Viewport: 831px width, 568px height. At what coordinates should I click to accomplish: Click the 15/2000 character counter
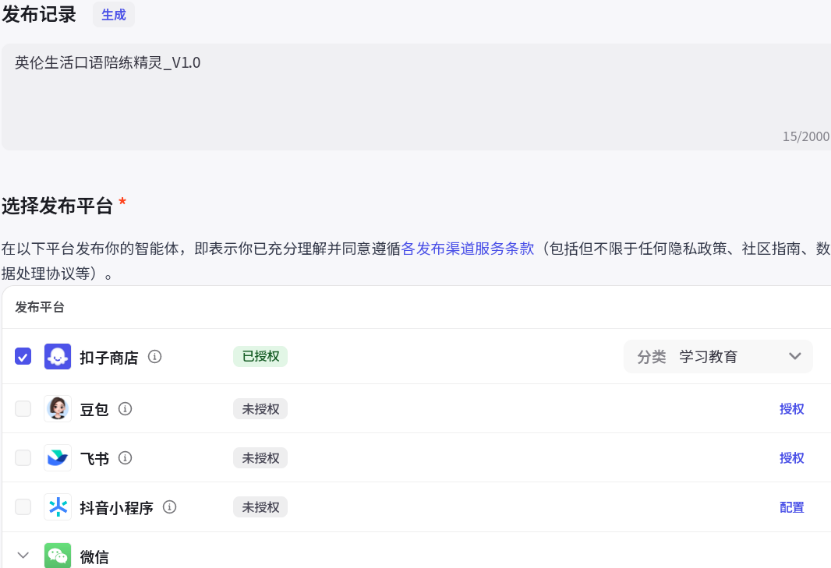806,136
